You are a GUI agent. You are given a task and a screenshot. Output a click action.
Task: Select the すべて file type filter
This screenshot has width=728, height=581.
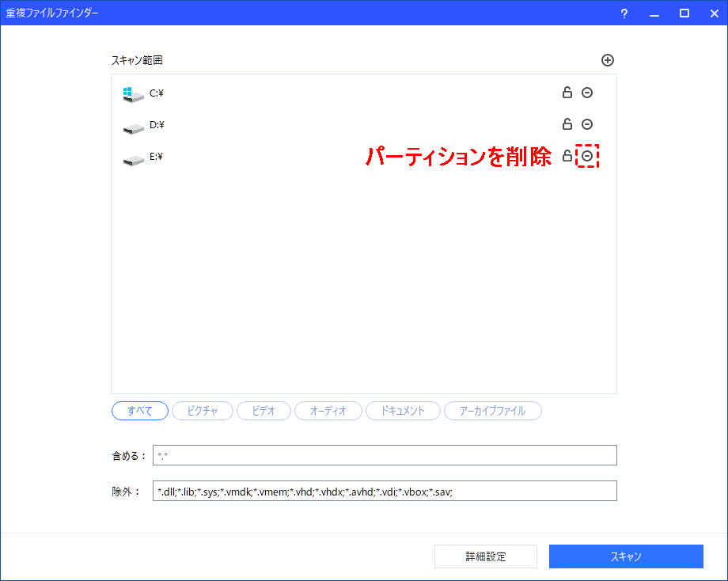140,411
